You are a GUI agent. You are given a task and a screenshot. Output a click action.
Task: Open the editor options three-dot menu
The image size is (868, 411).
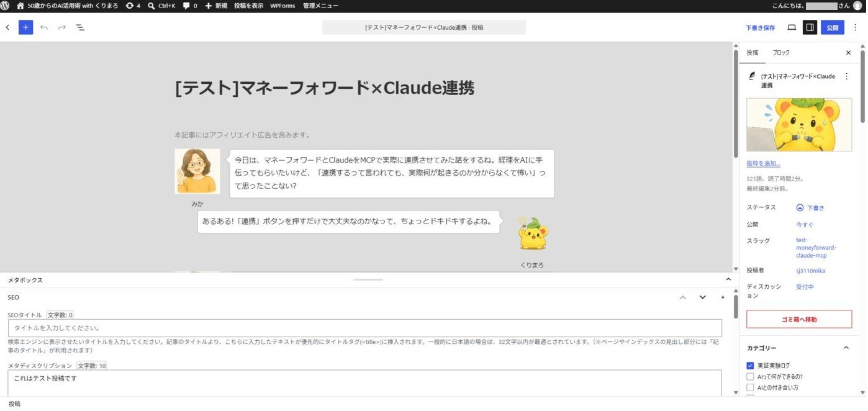point(856,27)
